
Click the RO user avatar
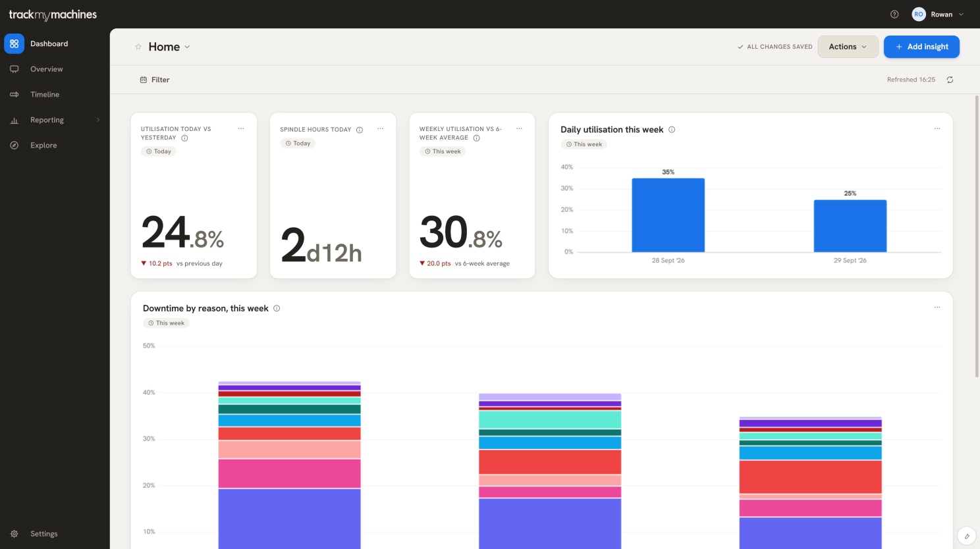[919, 14]
